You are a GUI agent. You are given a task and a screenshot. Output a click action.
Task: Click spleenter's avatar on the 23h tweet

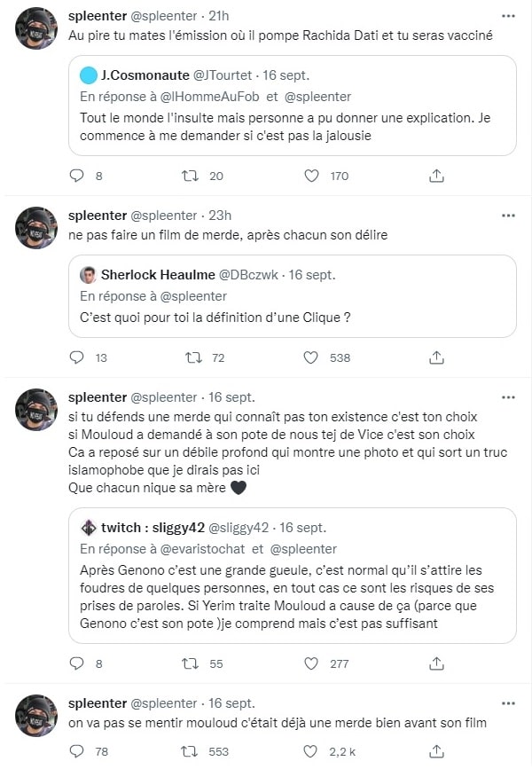36,228
